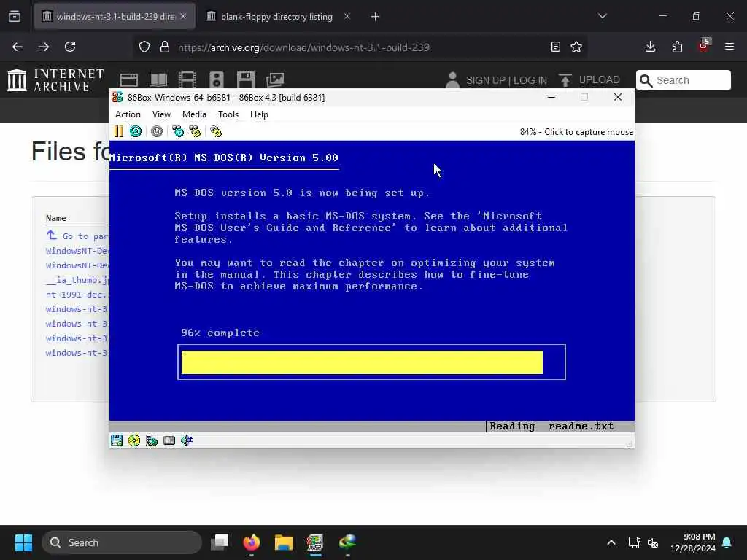Open Task View from taskbar
747x560 pixels.
click(x=220, y=542)
